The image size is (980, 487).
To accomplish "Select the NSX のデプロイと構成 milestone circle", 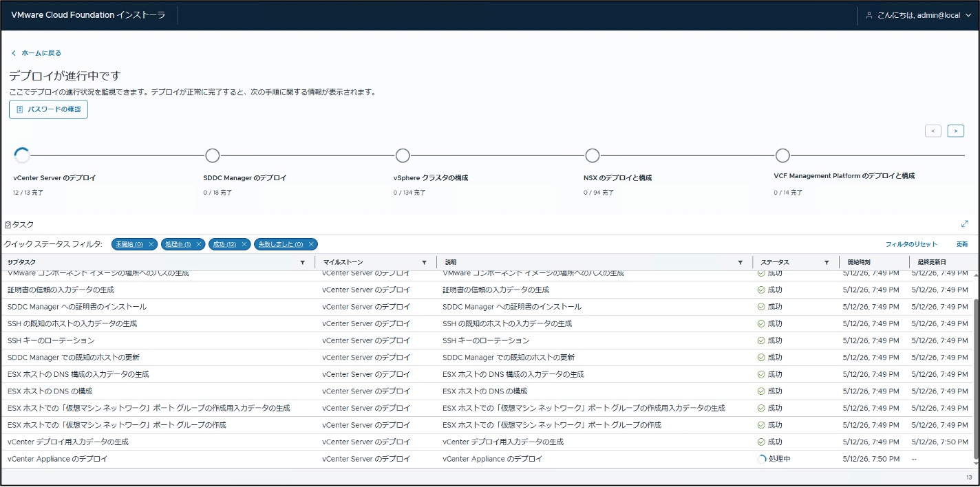I will [x=593, y=155].
